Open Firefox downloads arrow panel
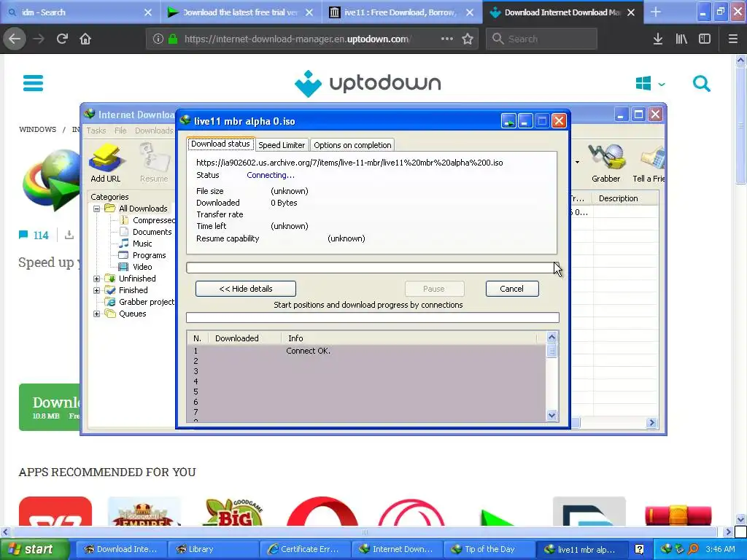Viewport: 747px width, 560px height. coord(658,39)
